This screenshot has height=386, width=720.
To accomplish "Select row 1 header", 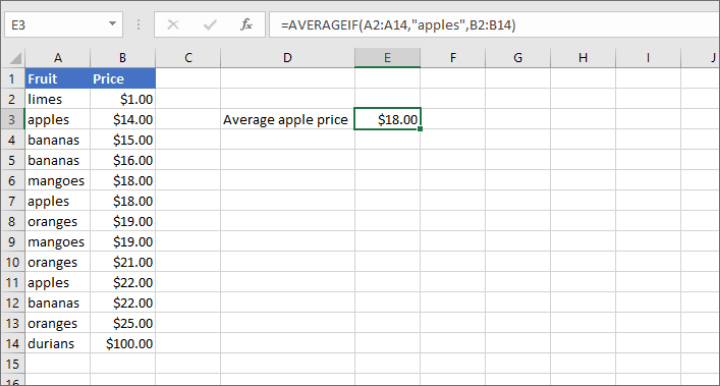I will click(12, 78).
